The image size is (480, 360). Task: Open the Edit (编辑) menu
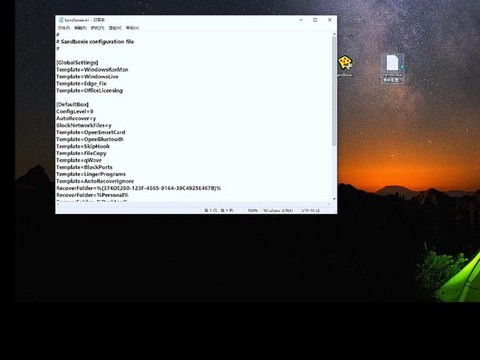pos(80,28)
